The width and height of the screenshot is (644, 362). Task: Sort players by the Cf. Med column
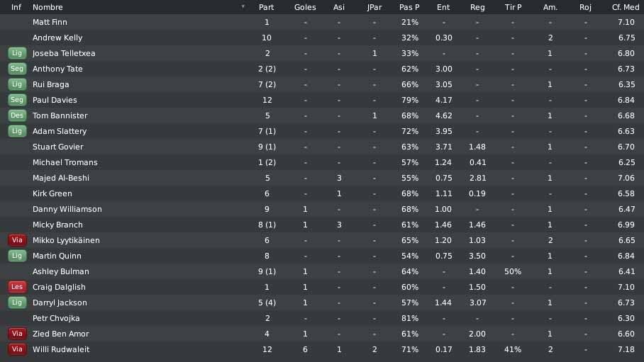tap(626, 7)
